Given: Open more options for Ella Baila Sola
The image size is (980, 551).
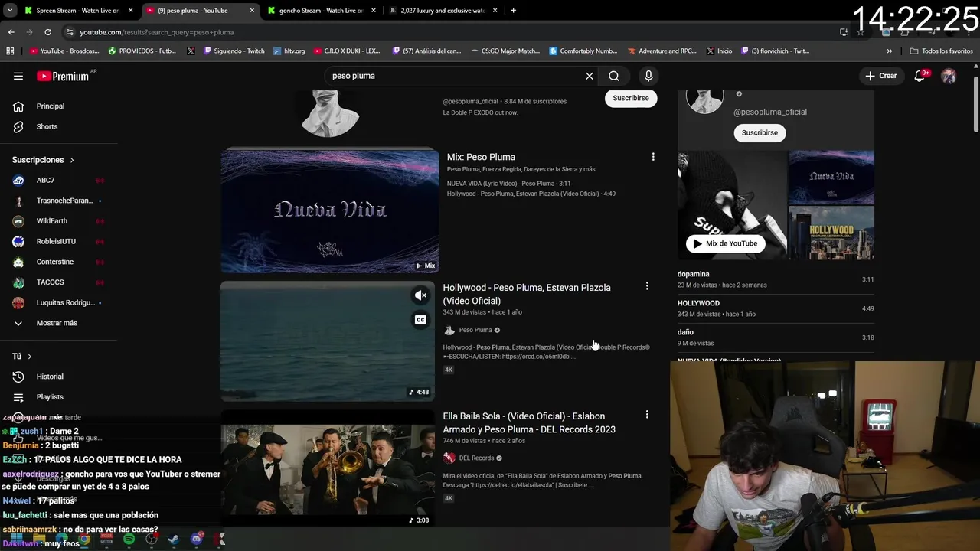Looking at the screenshot, I should point(647,415).
